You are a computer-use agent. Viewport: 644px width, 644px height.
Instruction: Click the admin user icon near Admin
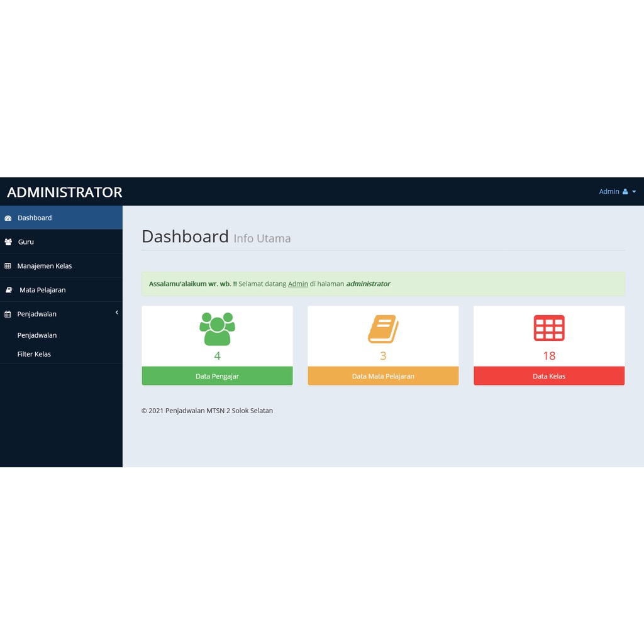[625, 192]
